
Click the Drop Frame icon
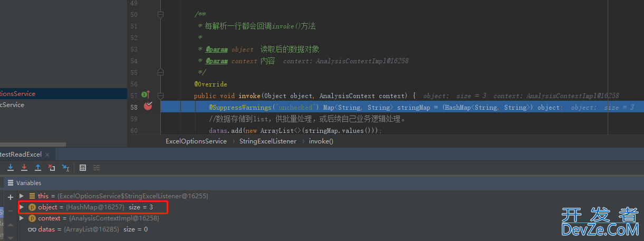pyautogui.click(x=52, y=168)
